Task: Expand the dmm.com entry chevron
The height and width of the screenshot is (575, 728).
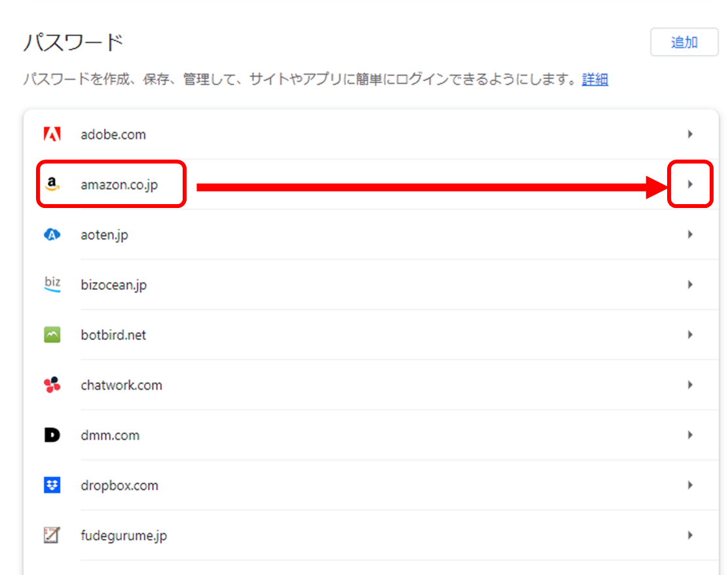Action: pyautogui.click(x=690, y=435)
